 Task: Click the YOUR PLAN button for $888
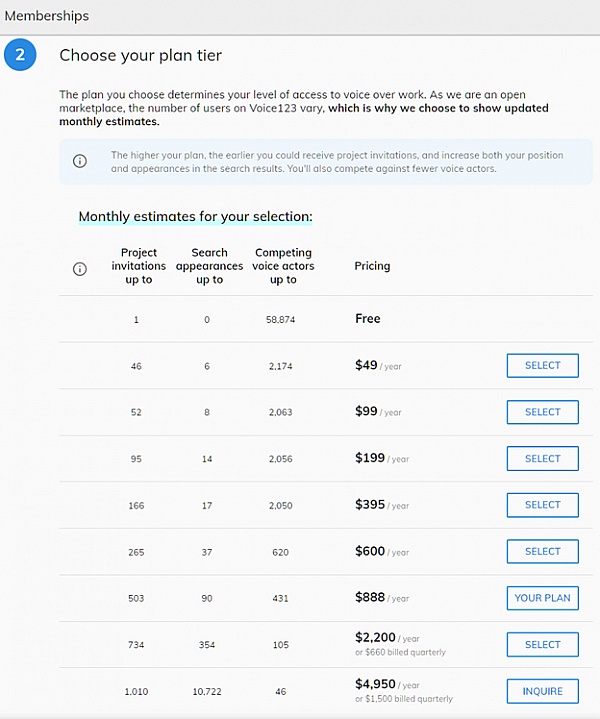coord(542,598)
